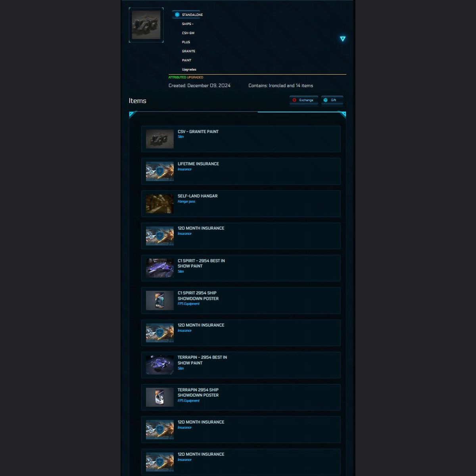Open the pledge ship thumbnail at top
This screenshot has height=476, width=476.
pyautogui.click(x=146, y=25)
